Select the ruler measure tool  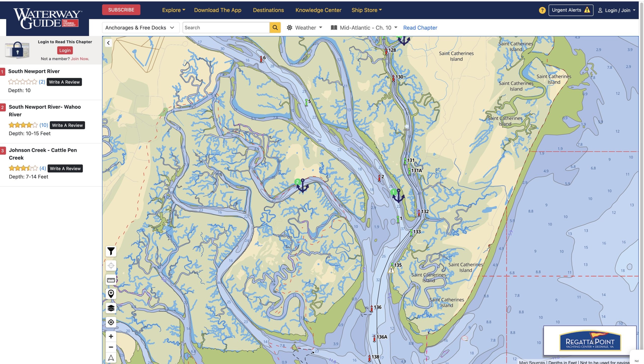(x=111, y=280)
